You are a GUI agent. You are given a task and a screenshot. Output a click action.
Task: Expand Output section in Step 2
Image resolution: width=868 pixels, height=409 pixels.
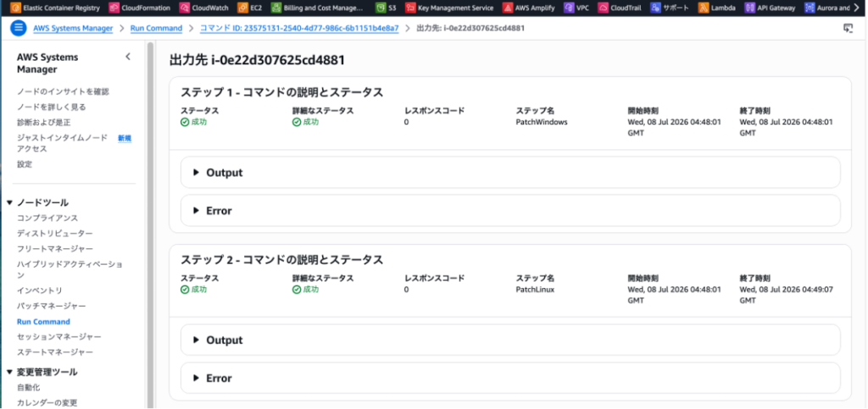[x=510, y=340]
